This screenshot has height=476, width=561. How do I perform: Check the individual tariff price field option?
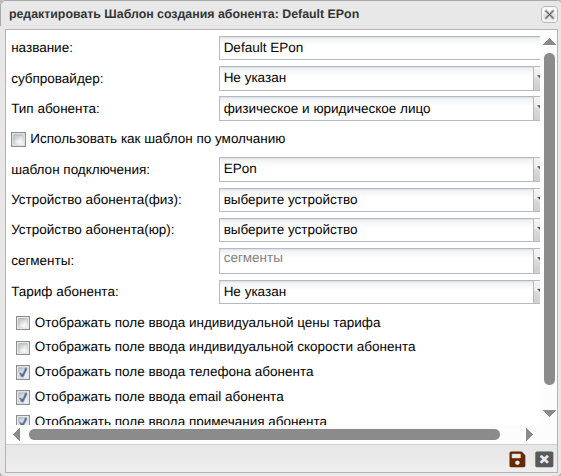pyautogui.click(x=23, y=323)
